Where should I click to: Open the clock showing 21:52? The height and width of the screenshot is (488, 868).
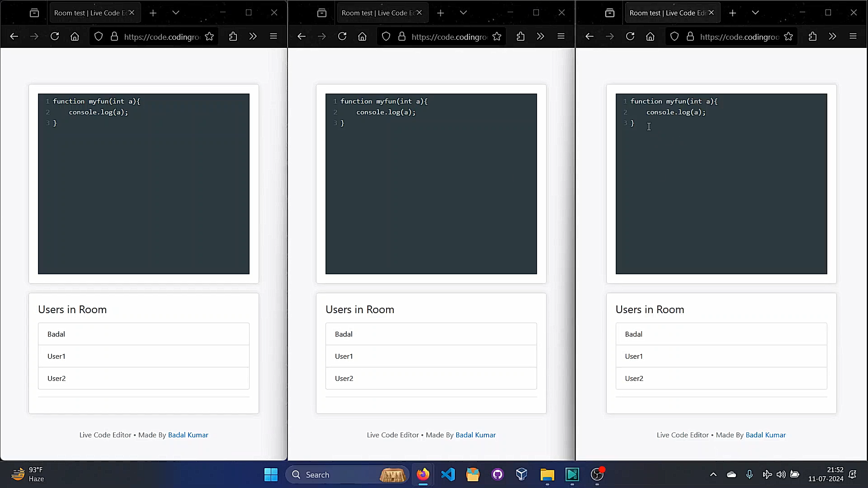click(826, 474)
